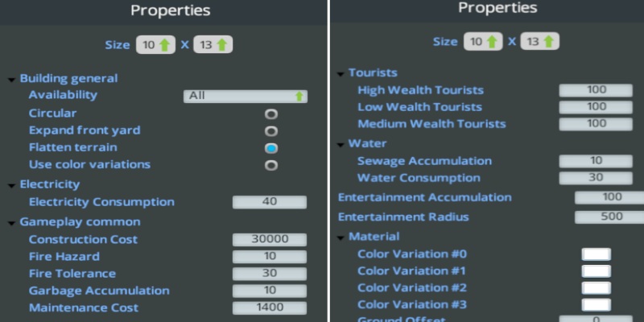
Task: Click height size arrow in right panel
Action: pos(550,42)
